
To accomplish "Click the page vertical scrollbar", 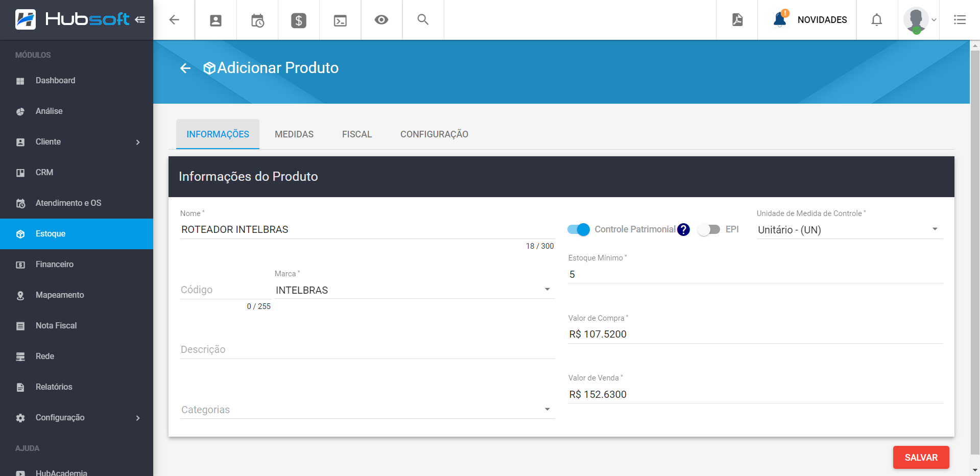I will tap(975, 252).
